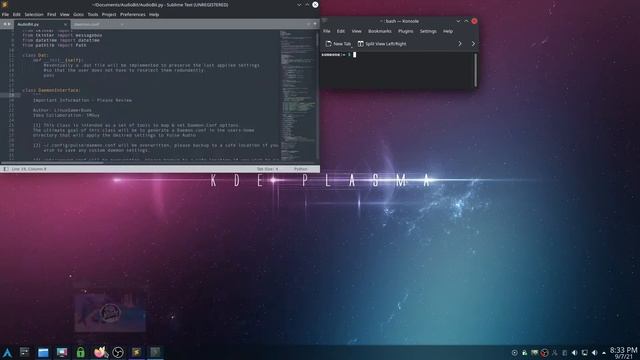Close the AudioBit.py tab
This screenshot has height=360, width=640.
coord(65,24)
